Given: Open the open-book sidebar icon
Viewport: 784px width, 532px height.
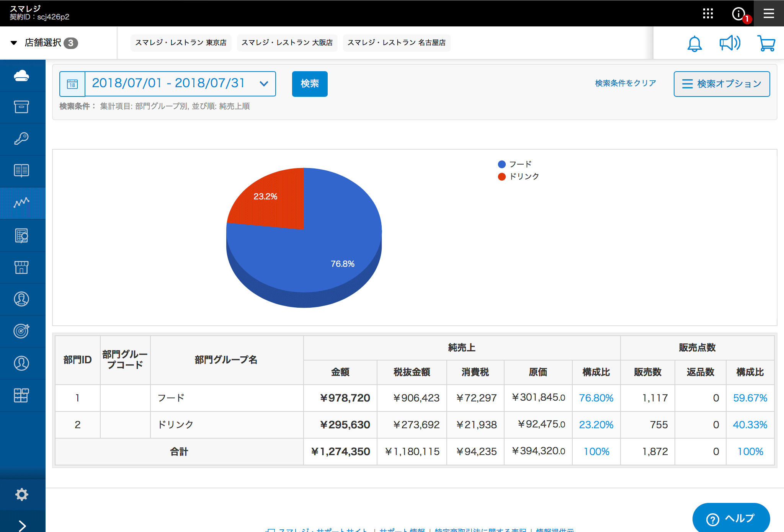Looking at the screenshot, I should click(x=21, y=171).
